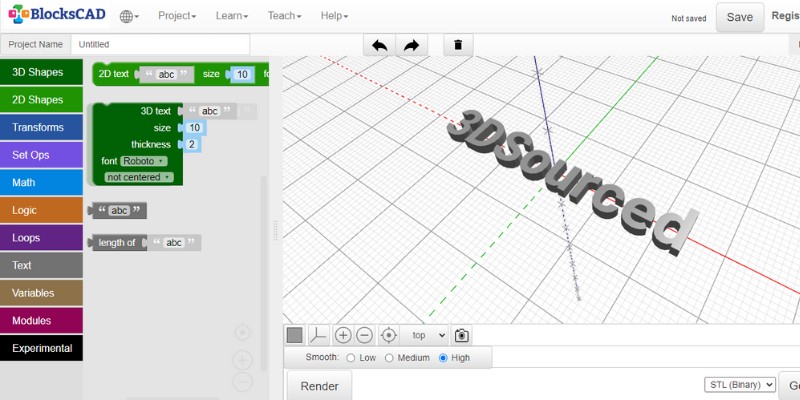Click the undo arrow button

point(379,45)
